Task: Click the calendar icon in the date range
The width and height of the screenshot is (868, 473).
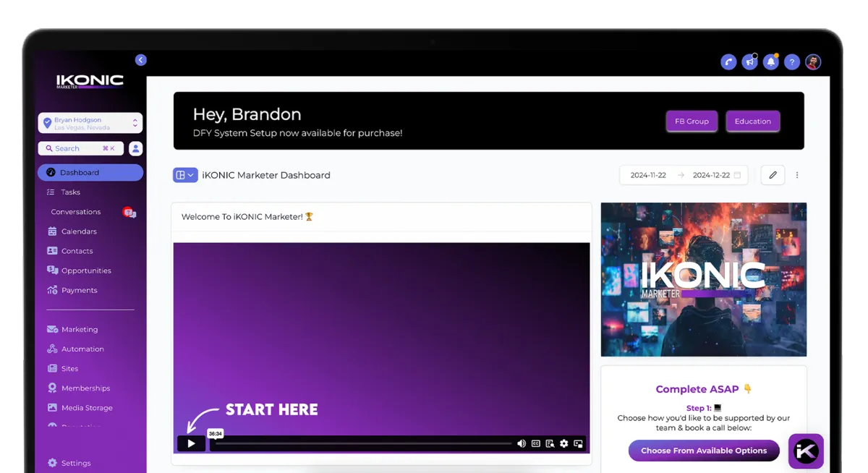Action: click(737, 175)
